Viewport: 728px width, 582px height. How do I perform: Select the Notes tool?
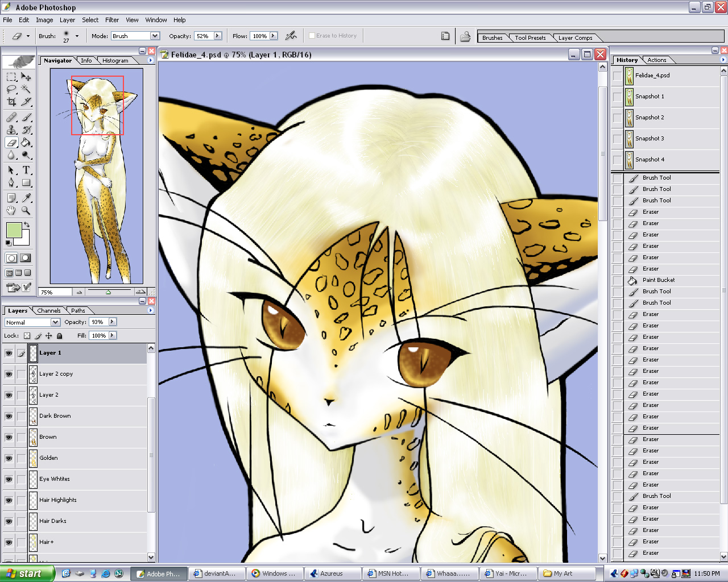click(11, 198)
